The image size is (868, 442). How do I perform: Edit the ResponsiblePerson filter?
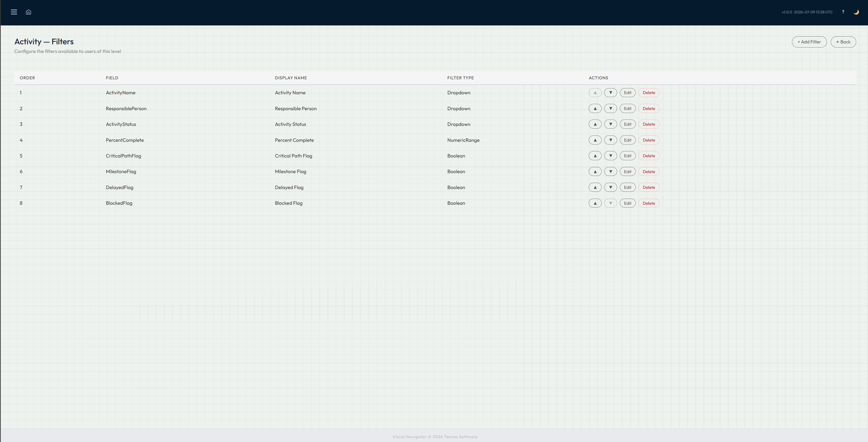pos(627,109)
